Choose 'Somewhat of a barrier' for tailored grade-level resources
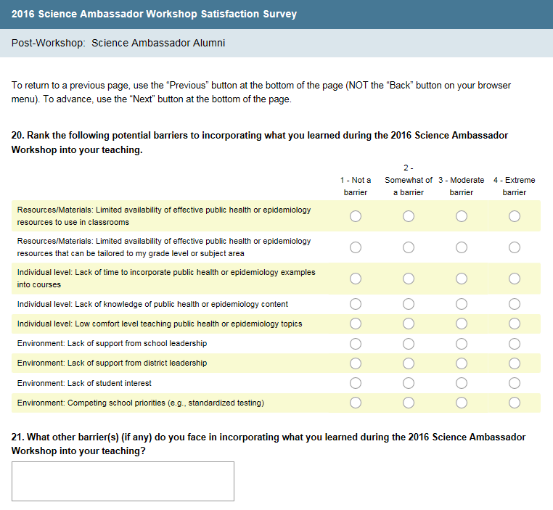The height and width of the screenshot is (510, 553). (408, 247)
